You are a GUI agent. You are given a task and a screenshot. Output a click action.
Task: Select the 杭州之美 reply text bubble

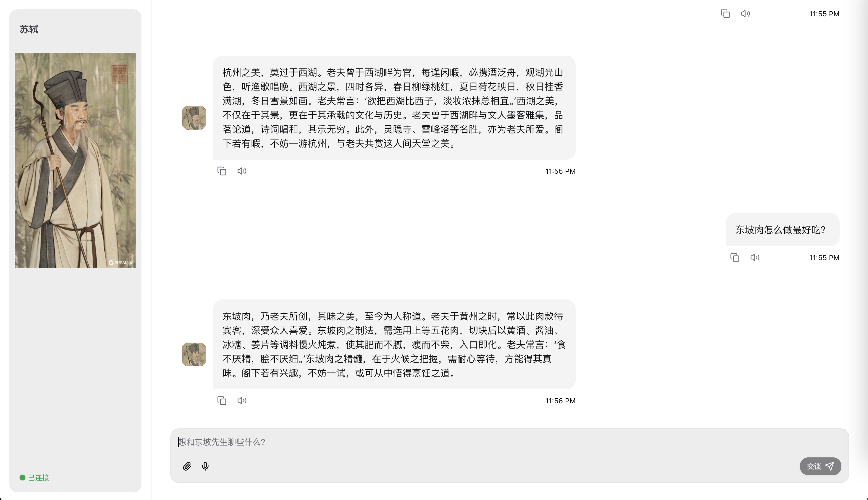pyautogui.click(x=394, y=108)
